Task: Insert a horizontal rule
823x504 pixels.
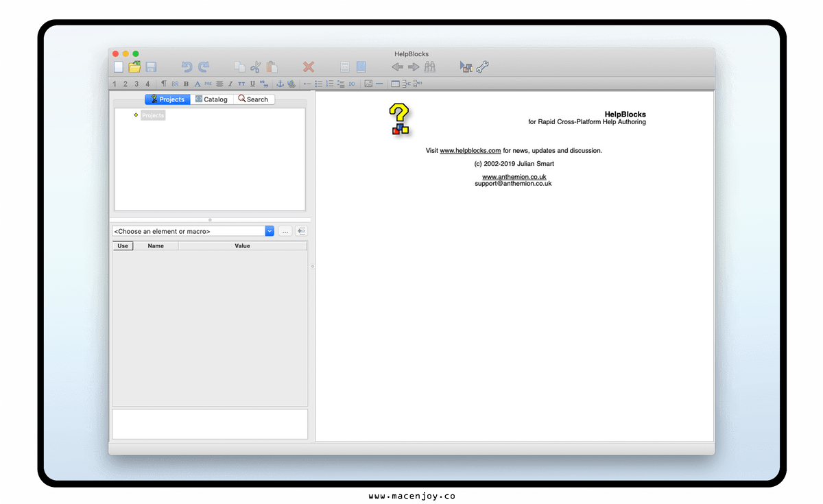Action: pyautogui.click(x=379, y=84)
